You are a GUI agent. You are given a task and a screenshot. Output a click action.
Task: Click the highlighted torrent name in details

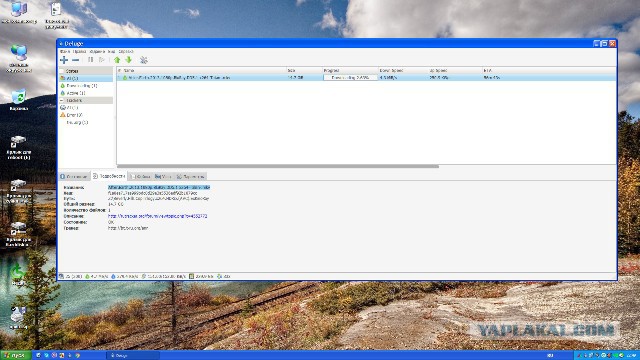pos(159,187)
